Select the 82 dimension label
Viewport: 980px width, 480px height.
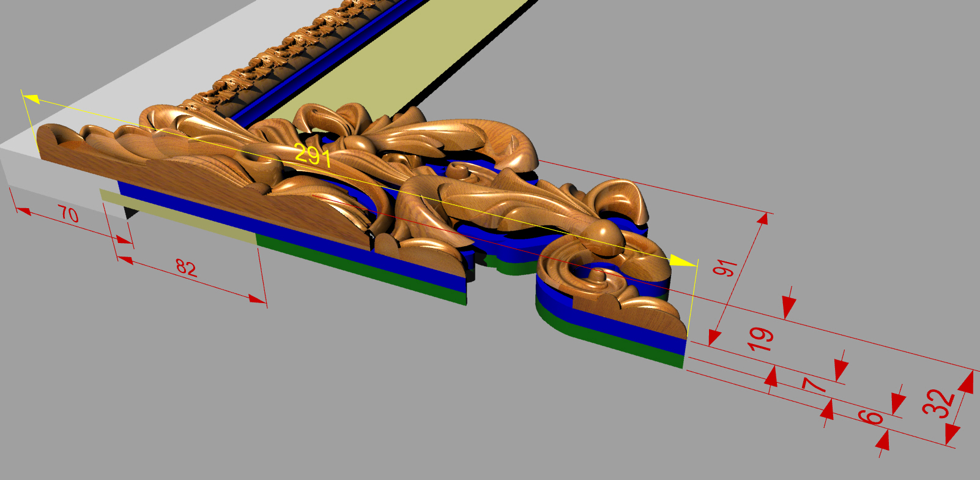pyautogui.click(x=186, y=267)
